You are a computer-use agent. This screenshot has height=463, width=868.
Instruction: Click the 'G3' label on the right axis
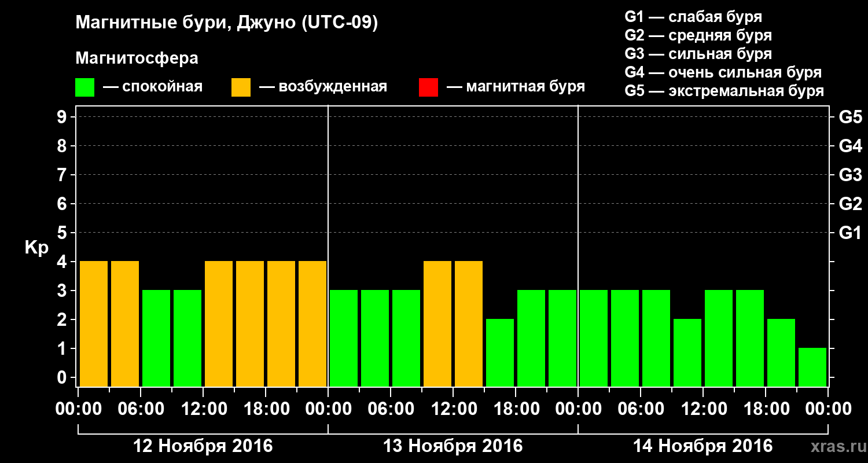click(851, 175)
